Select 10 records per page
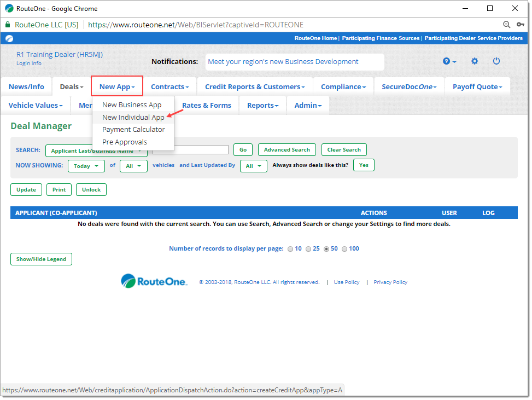Screen dimensions: 532x400 point(290,249)
